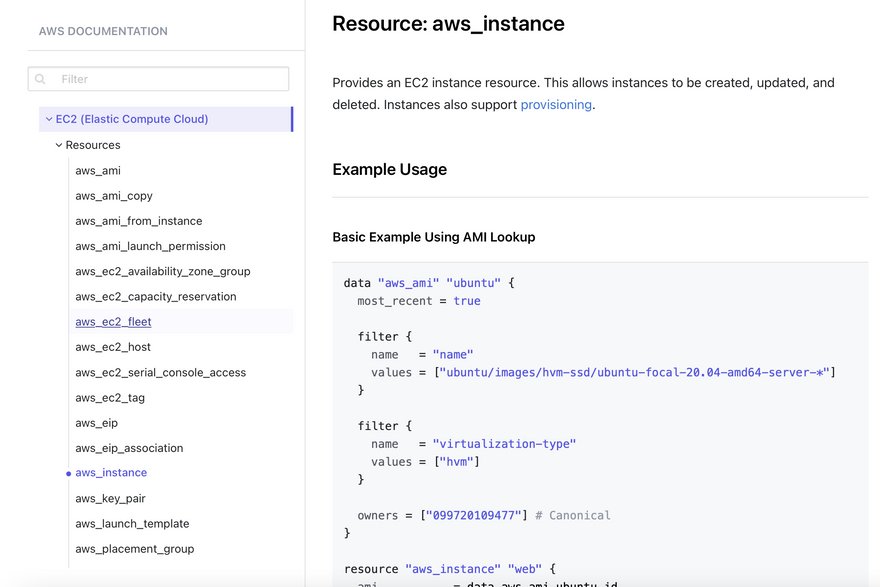The image size is (880, 587).
Task: Go to aws_eip resource
Action: pos(96,423)
